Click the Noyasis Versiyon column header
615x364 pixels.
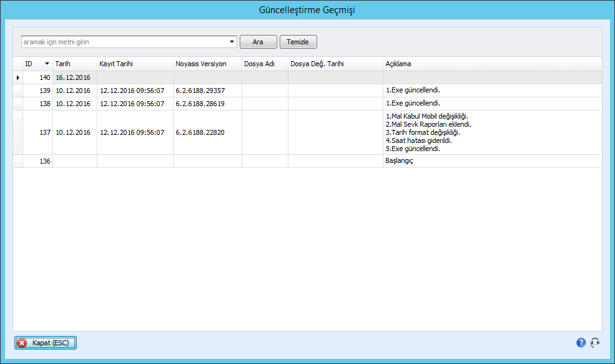(207, 64)
